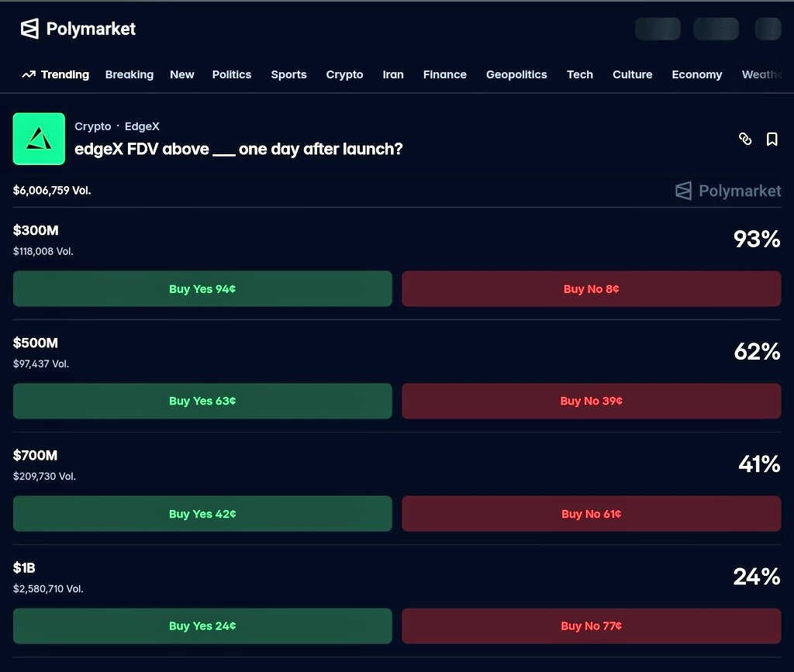Select the $300M outcome label
Image resolution: width=794 pixels, height=672 pixels.
[x=36, y=231]
